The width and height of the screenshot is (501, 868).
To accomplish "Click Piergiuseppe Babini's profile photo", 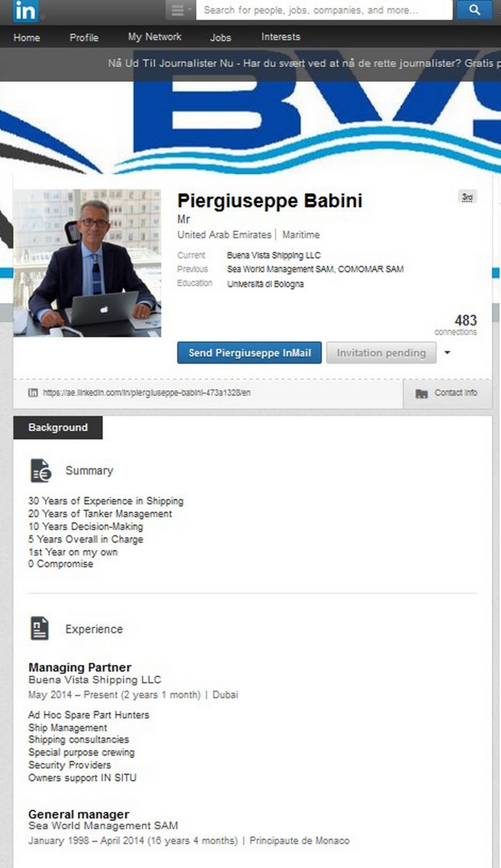I will coord(87,263).
